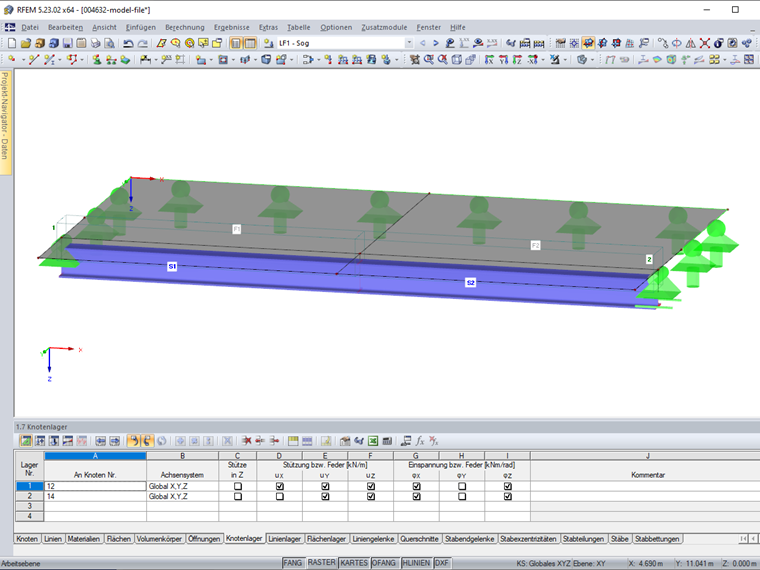This screenshot has width=760, height=570.
Task: Insert a nodal support
Action: pos(97,59)
